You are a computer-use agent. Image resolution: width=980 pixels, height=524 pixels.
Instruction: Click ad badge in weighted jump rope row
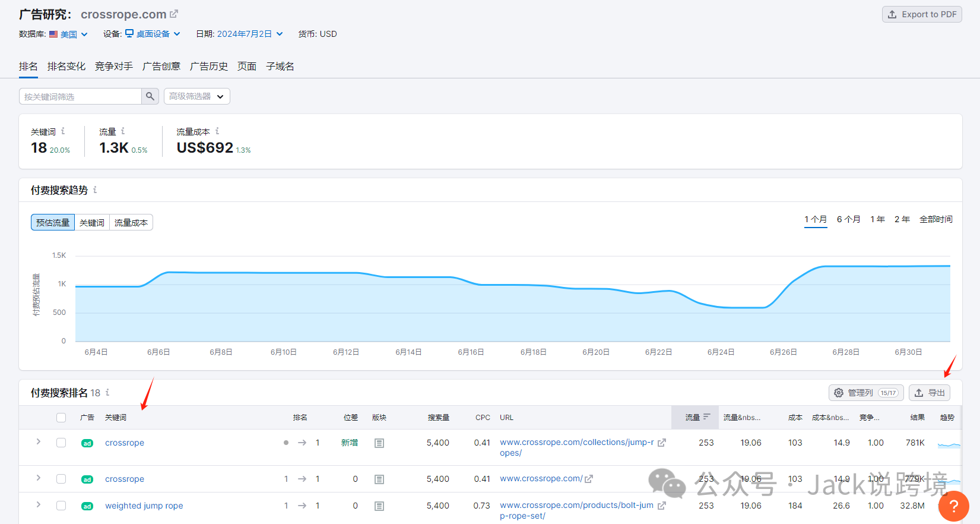tap(87, 506)
